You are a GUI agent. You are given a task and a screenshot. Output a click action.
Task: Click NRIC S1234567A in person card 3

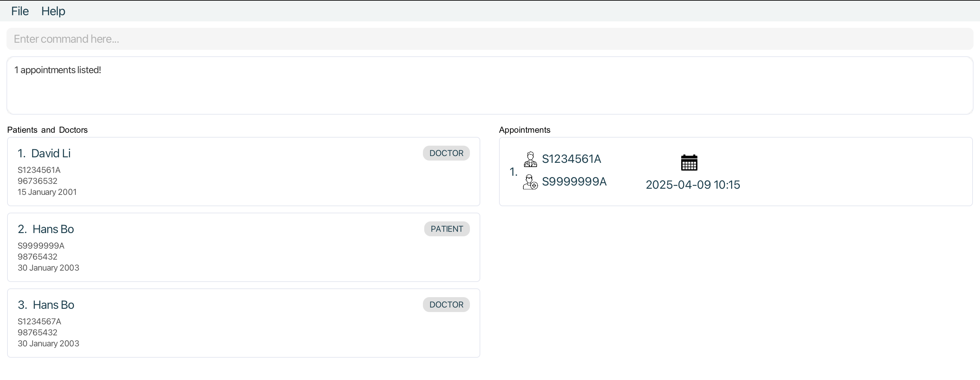[39, 321]
